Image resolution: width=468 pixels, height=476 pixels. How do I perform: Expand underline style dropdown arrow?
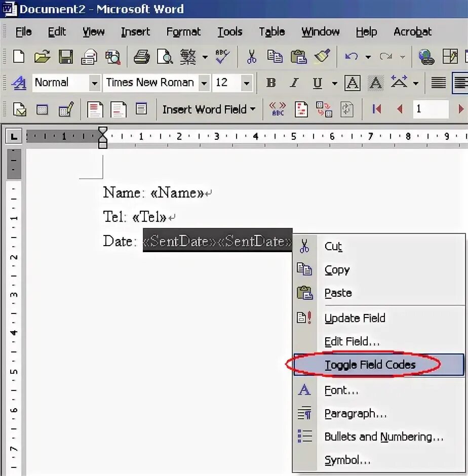point(334,83)
